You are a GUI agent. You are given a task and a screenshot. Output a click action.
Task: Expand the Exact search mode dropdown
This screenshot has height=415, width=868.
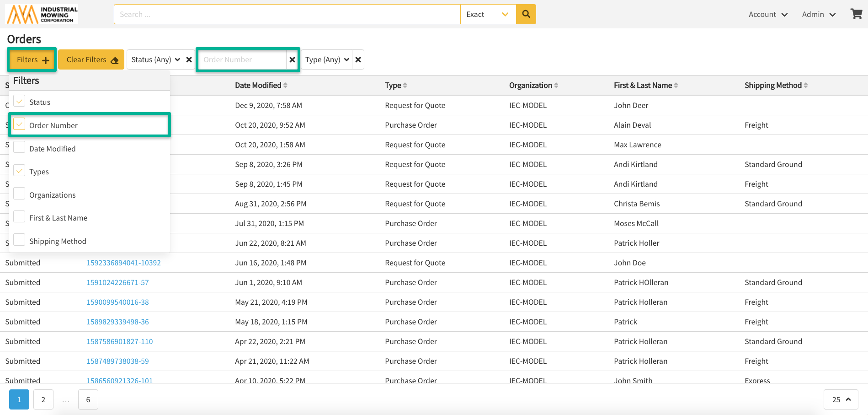coord(488,14)
